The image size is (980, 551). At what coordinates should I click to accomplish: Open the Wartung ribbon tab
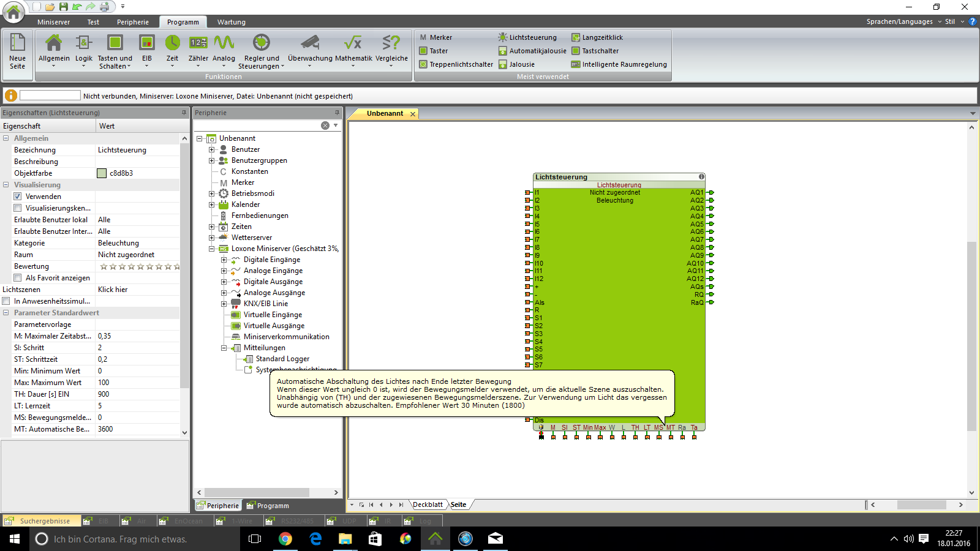pos(231,22)
